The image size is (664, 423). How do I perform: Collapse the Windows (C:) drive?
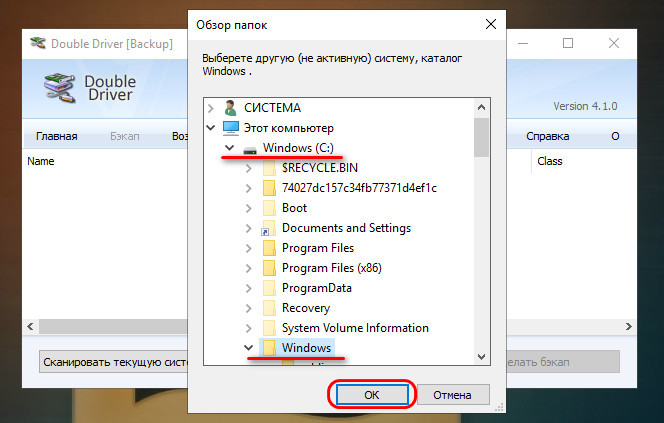(229, 148)
